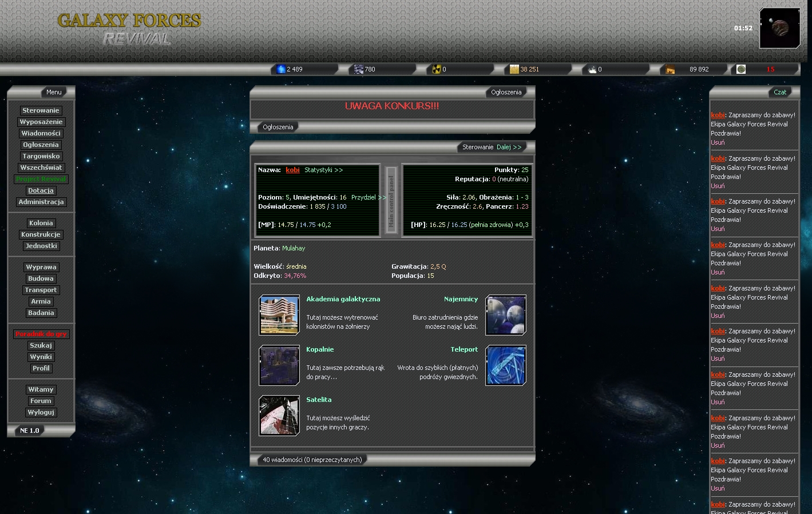The image size is (812, 514).
Task: Click the green Project Revival link
Action: 41,179
